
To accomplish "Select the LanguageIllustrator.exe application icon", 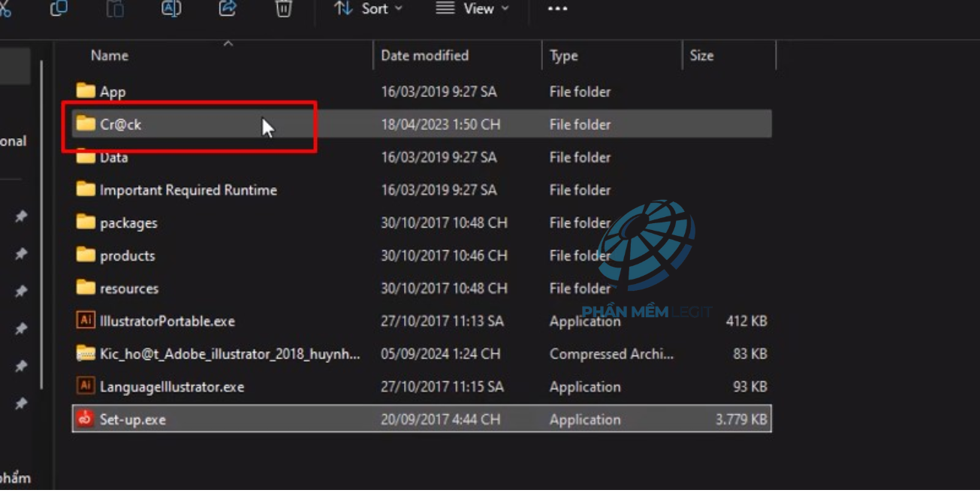I will coord(86,386).
